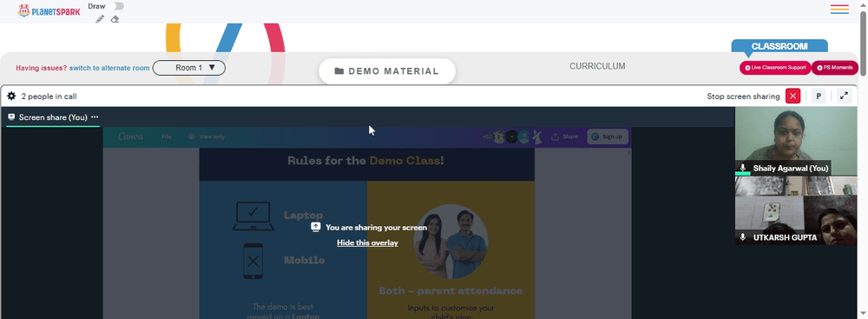Click the Canva Sign up button
Viewport: 868px width, 319px height.
coord(608,136)
